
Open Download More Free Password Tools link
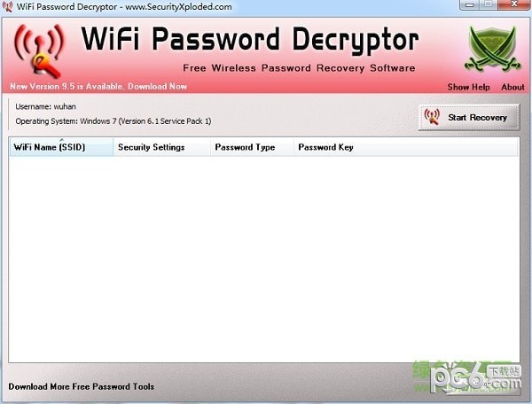(x=81, y=386)
